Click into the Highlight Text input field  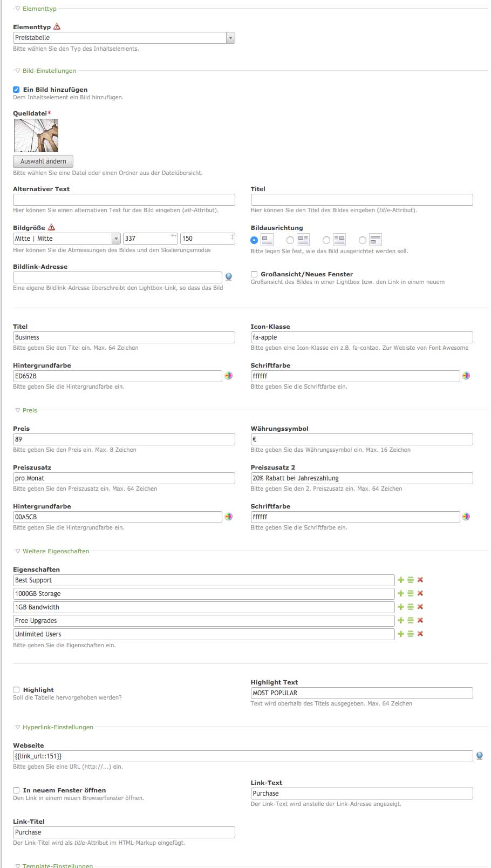tap(362, 693)
